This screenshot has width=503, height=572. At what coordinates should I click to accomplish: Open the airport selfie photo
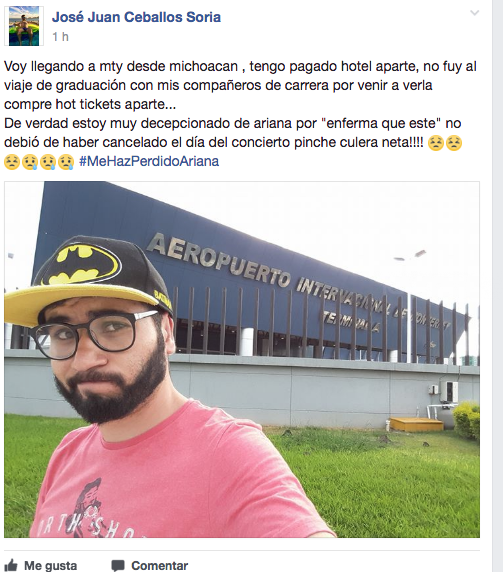(x=242, y=359)
